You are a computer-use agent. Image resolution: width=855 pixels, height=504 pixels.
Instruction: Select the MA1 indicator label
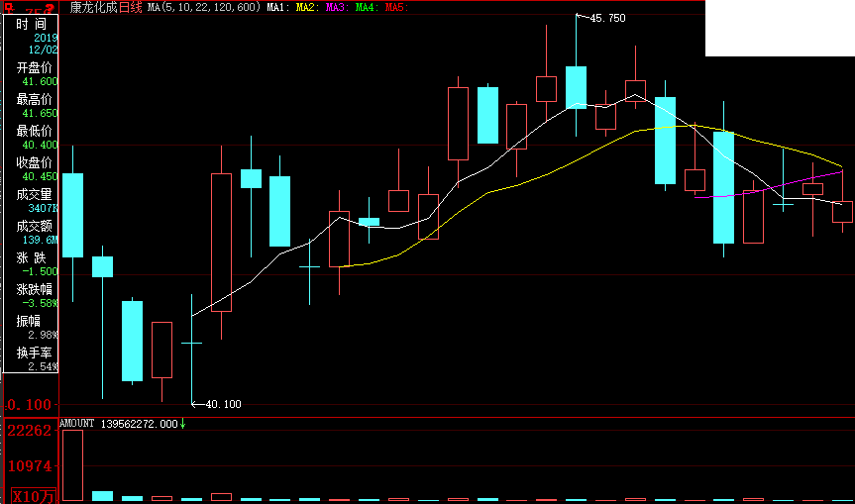(x=277, y=8)
